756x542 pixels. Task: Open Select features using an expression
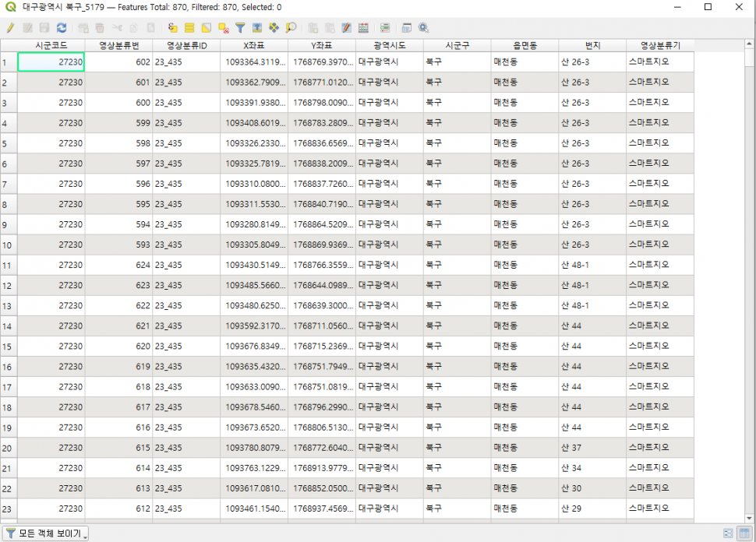[x=172, y=28]
